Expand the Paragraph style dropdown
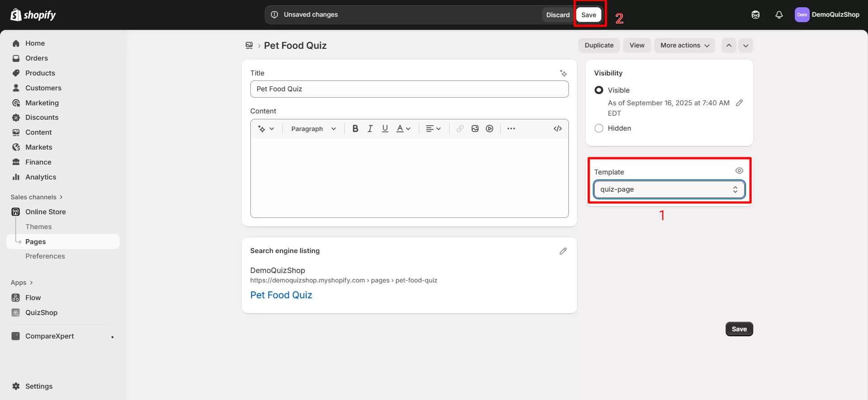The width and height of the screenshot is (868, 400). tap(314, 129)
